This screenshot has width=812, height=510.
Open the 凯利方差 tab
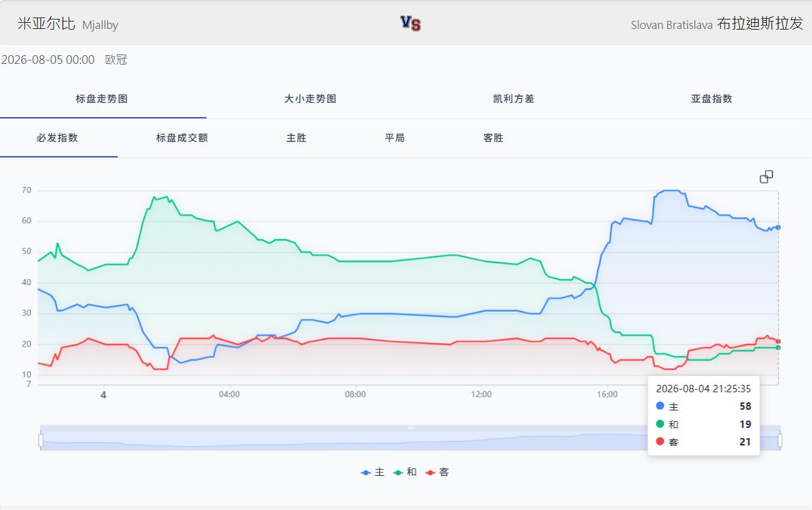click(514, 99)
